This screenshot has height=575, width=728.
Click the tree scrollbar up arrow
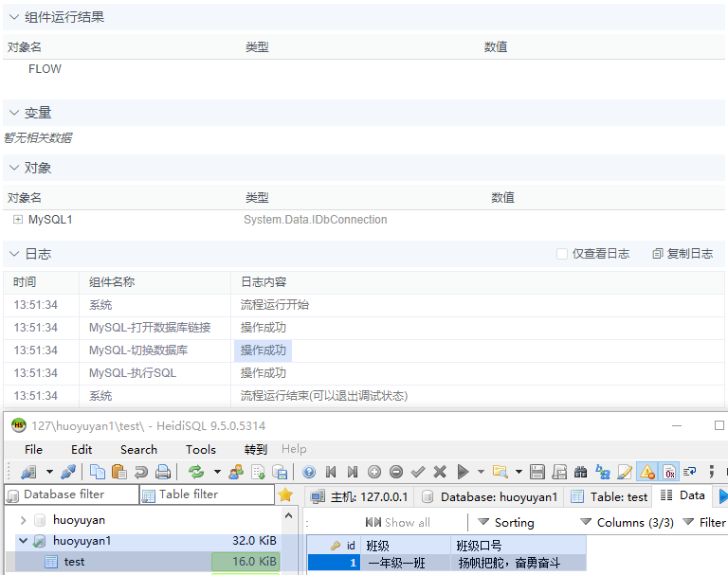[x=288, y=515]
